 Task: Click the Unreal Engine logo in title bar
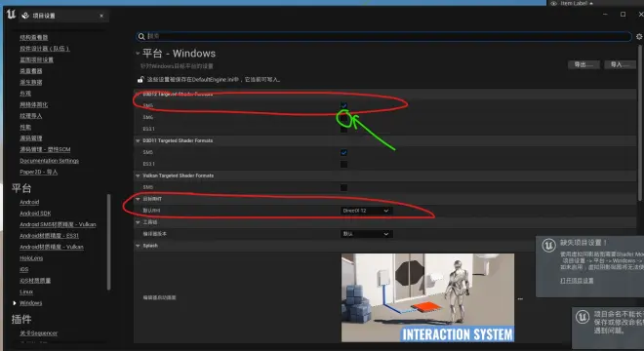tap(11, 15)
